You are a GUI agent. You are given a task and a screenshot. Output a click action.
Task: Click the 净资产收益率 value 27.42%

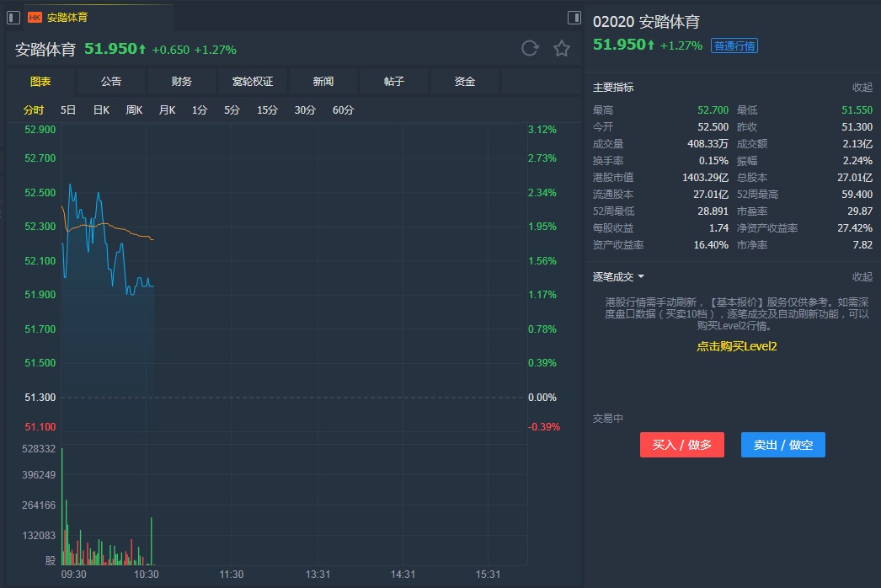point(855,228)
